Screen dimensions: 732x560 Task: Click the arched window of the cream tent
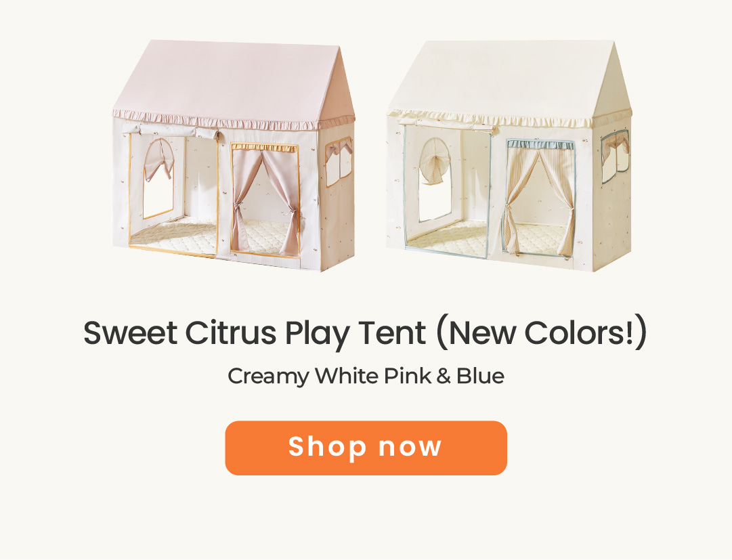click(x=435, y=179)
